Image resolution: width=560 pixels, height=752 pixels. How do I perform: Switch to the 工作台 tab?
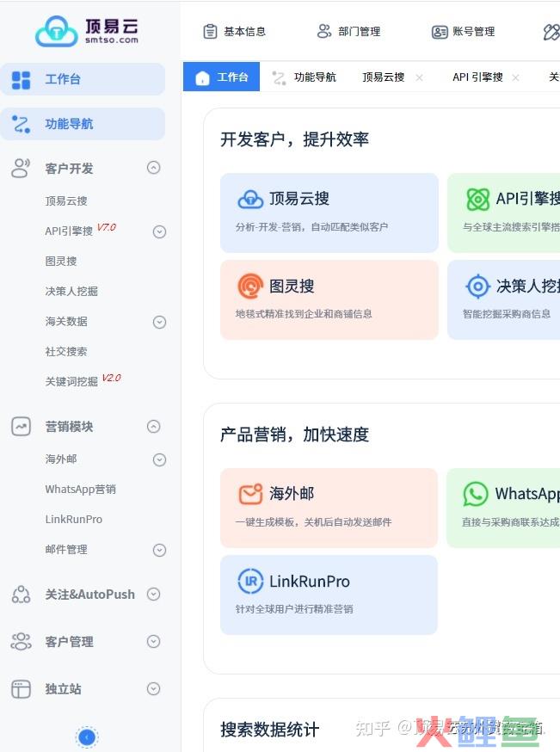pyautogui.click(x=222, y=77)
